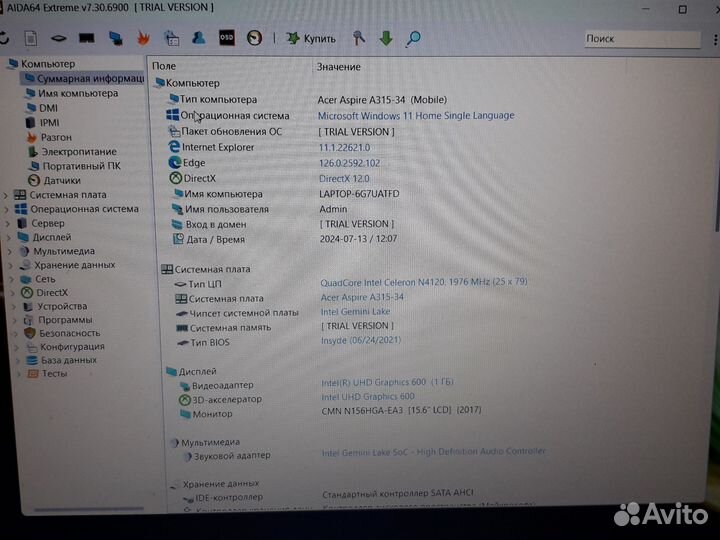Click the clock gauge toolbar icon

254,38
